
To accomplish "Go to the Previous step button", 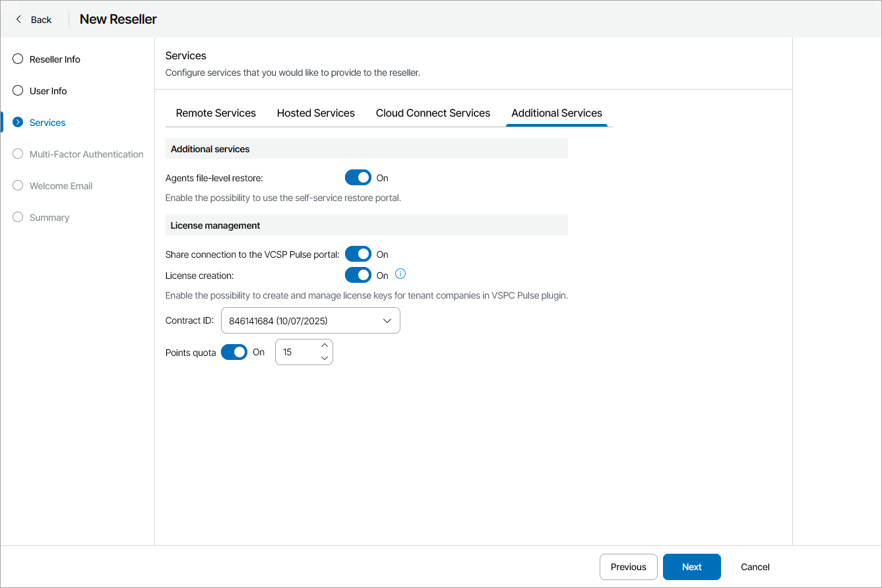I will click(628, 567).
